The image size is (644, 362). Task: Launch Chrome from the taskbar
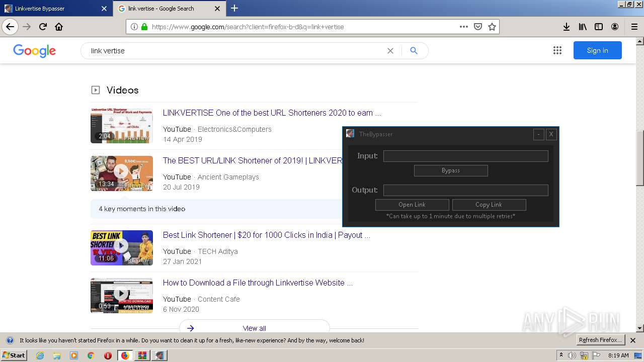tap(91, 355)
